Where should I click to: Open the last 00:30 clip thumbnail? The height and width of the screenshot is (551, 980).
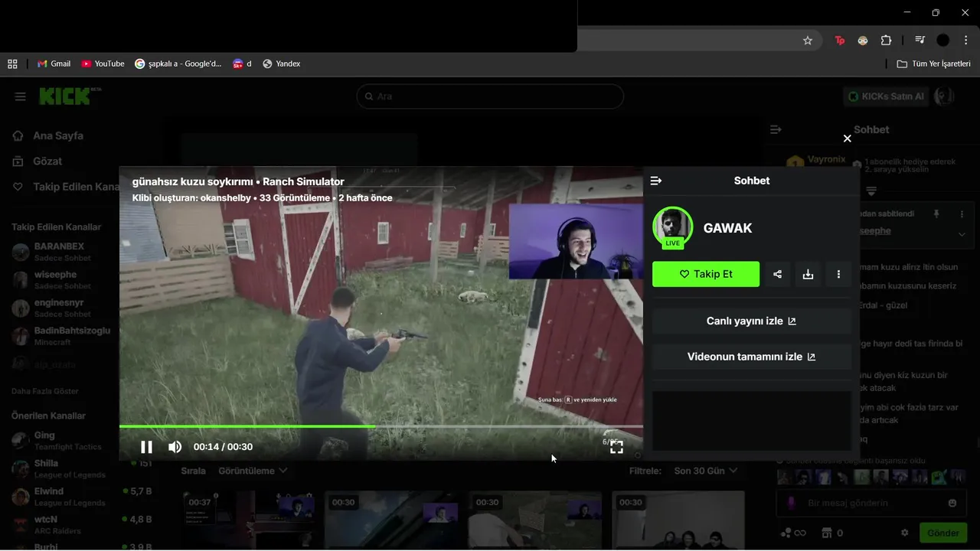[x=678, y=520]
